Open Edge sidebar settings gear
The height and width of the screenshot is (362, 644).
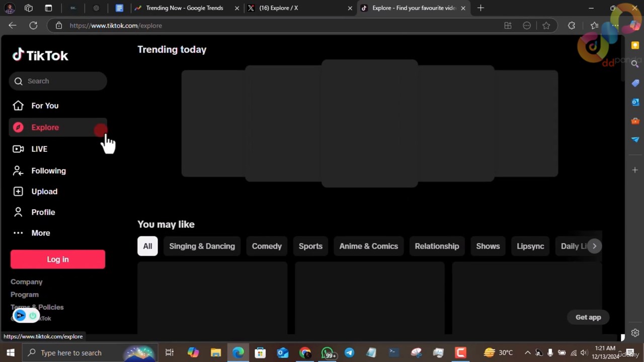pyautogui.click(x=635, y=333)
